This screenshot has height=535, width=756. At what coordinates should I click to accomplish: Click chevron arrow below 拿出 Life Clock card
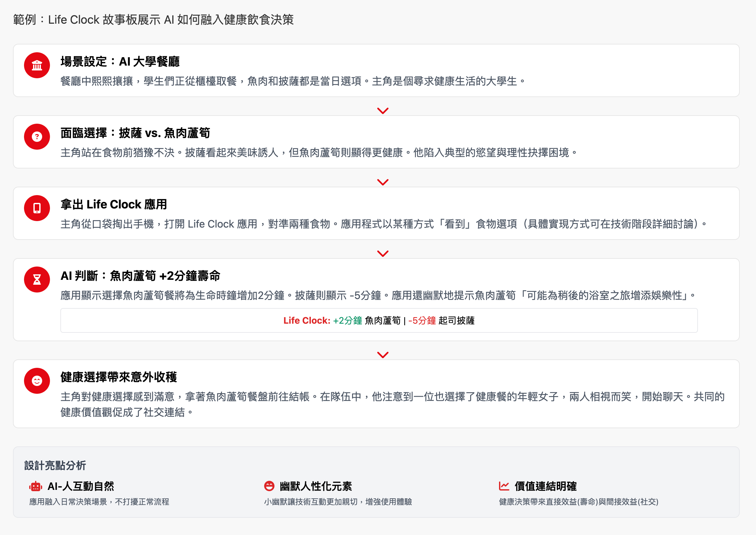(x=383, y=254)
